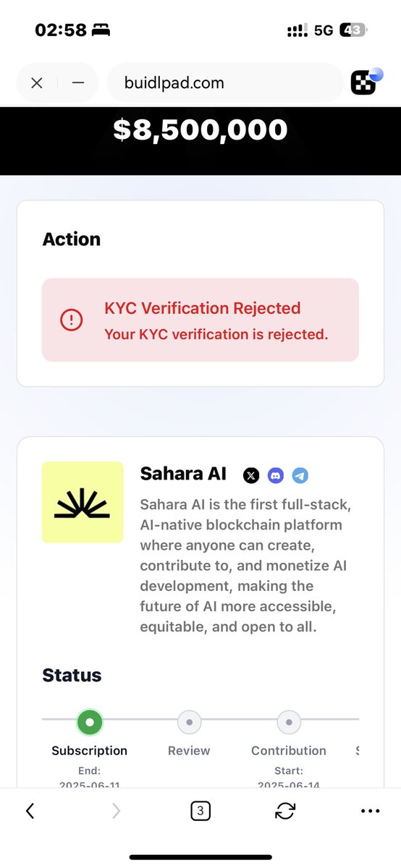The image size is (401, 868).
Task: Reload the page with refresh icon
Action: [x=285, y=811]
